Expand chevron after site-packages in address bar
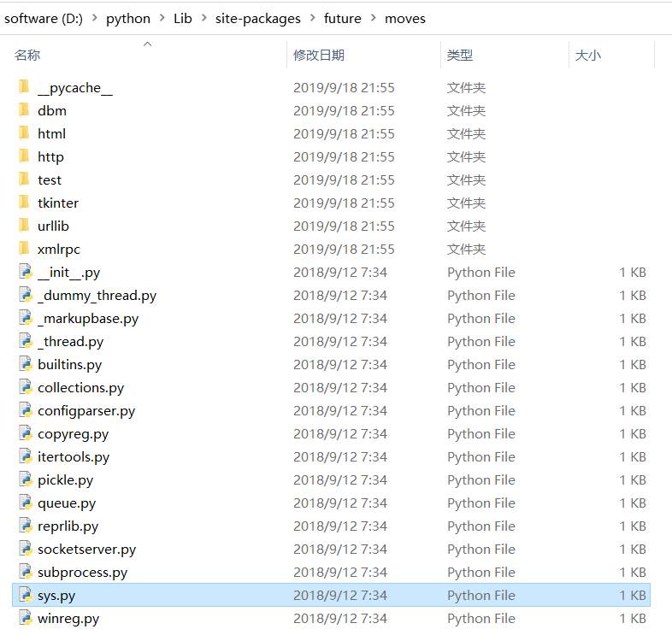The width and height of the screenshot is (672, 635). [x=312, y=18]
